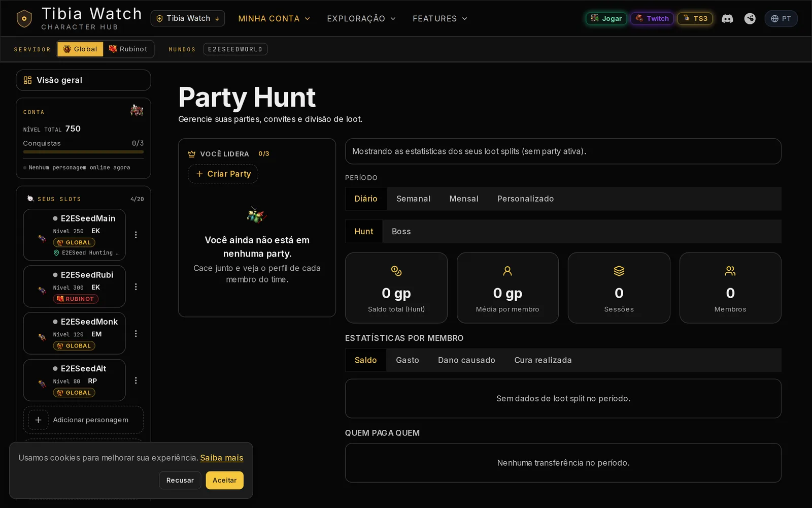Click E2ESeedMain character avatar
The height and width of the screenshot is (508, 812).
click(42, 238)
